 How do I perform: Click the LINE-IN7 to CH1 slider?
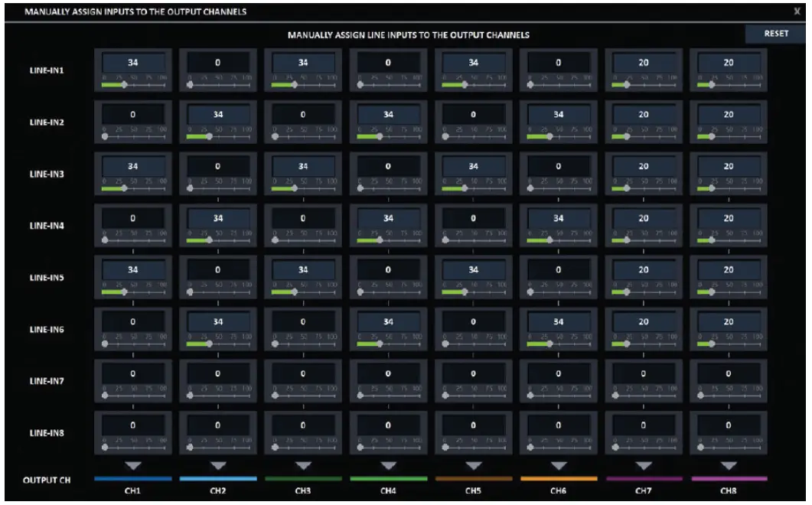click(133, 395)
